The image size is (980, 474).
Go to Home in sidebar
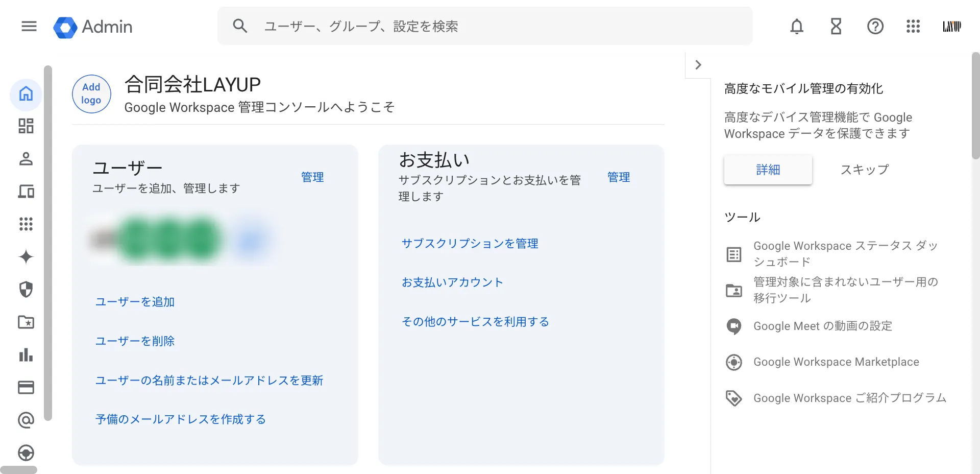(26, 94)
